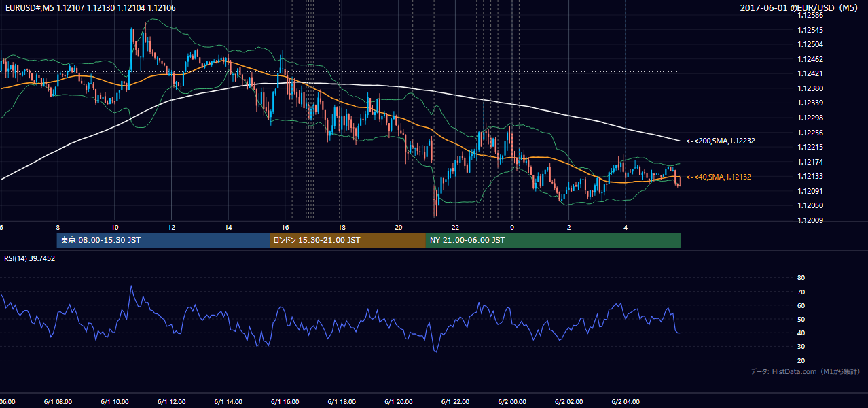Click price axis value 1.12462
Screen dimensions: 868x408
[x=810, y=59]
